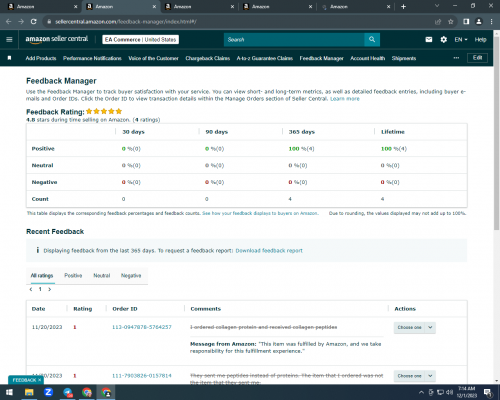The width and height of the screenshot is (500, 400).
Task: Switch to the Negative ratings tab
Action: click(131, 275)
